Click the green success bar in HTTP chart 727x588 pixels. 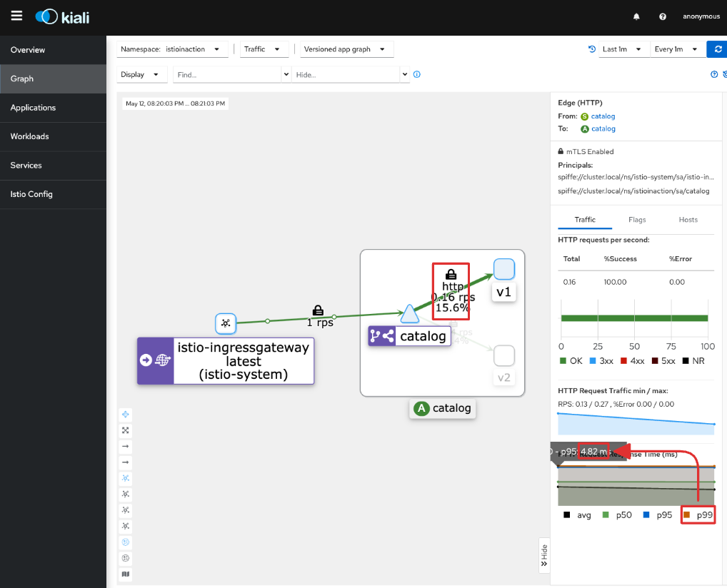click(634, 318)
